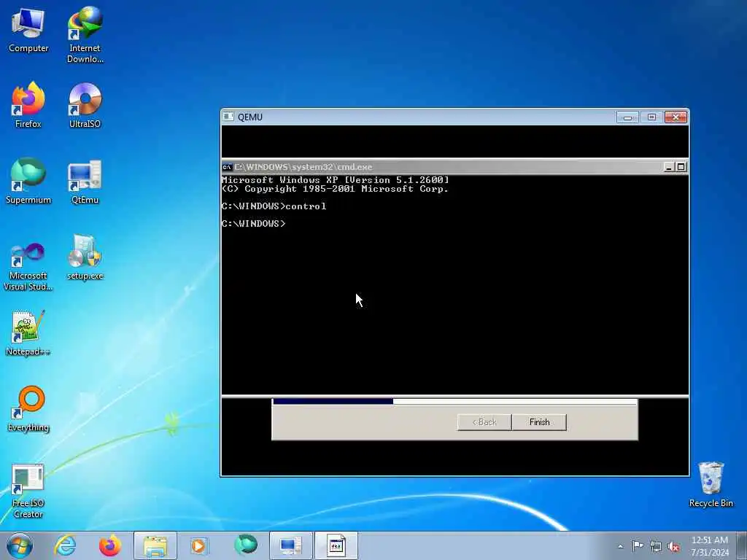Click the Show desktop strip on taskbar

[742, 545]
